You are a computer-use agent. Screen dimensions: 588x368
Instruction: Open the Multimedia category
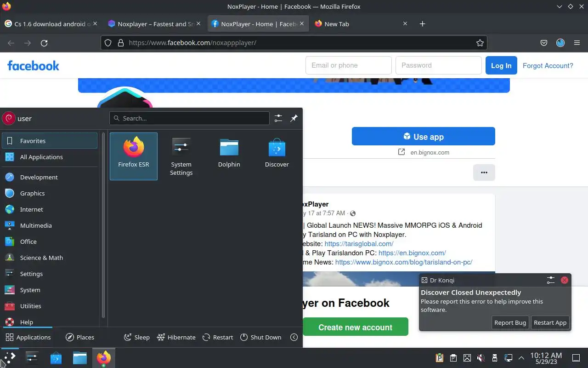(50, 225)
